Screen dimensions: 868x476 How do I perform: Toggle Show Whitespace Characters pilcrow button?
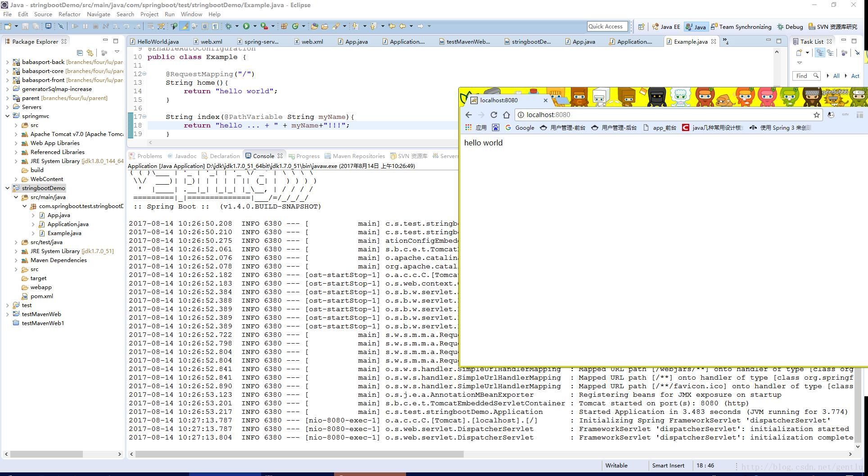click(x=215, y=26)
